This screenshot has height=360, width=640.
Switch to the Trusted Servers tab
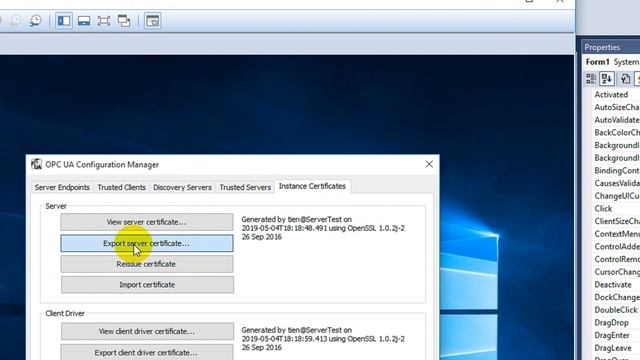click(245, 187)
